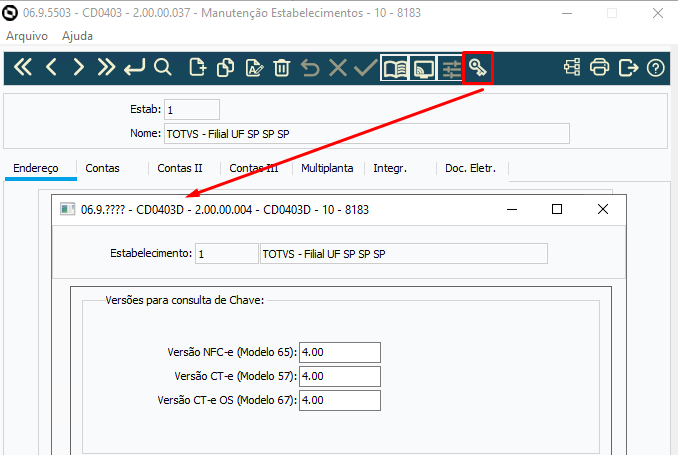The width and height of the screenshot is (678, 455).
Task: Create a new record icon
Action: pos(198,68)
